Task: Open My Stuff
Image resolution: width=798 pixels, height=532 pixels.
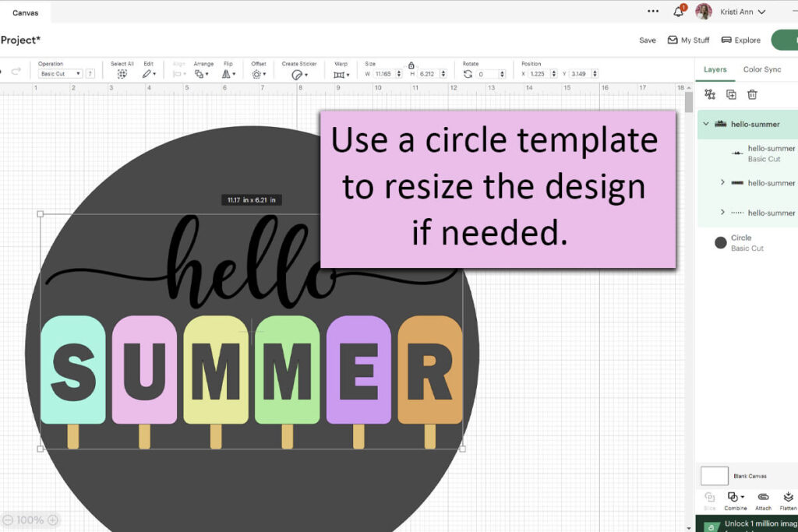Action: (689, 41)
